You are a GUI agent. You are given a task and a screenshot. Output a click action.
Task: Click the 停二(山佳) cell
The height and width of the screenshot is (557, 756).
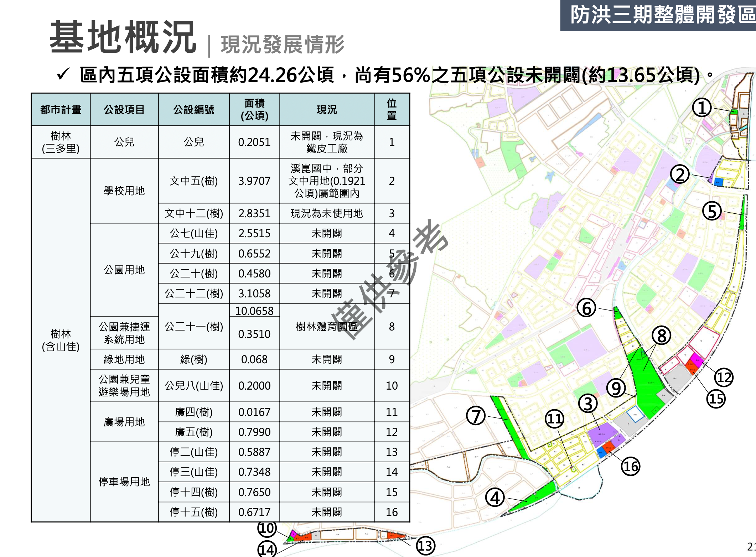coord(194,452)
